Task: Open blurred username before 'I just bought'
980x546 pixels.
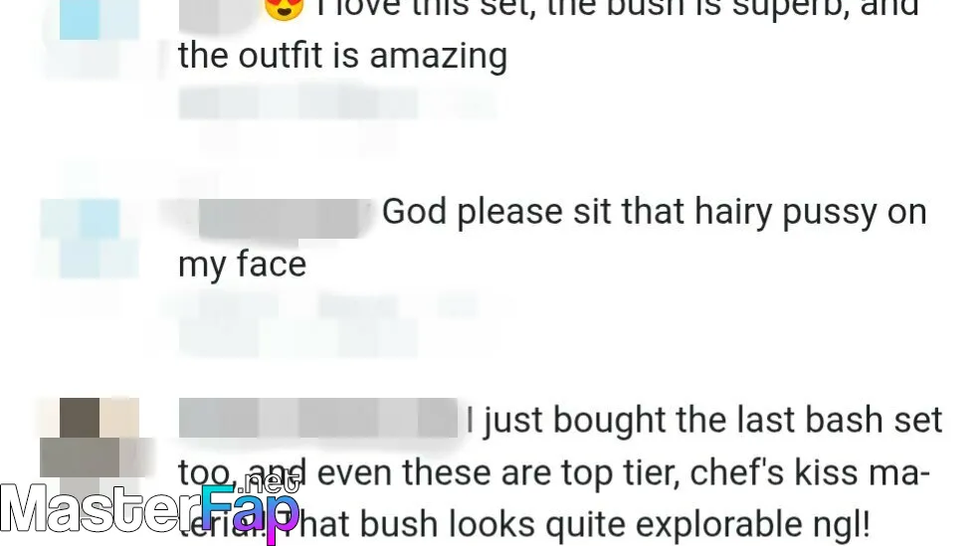Action: (x=318, y=418)
